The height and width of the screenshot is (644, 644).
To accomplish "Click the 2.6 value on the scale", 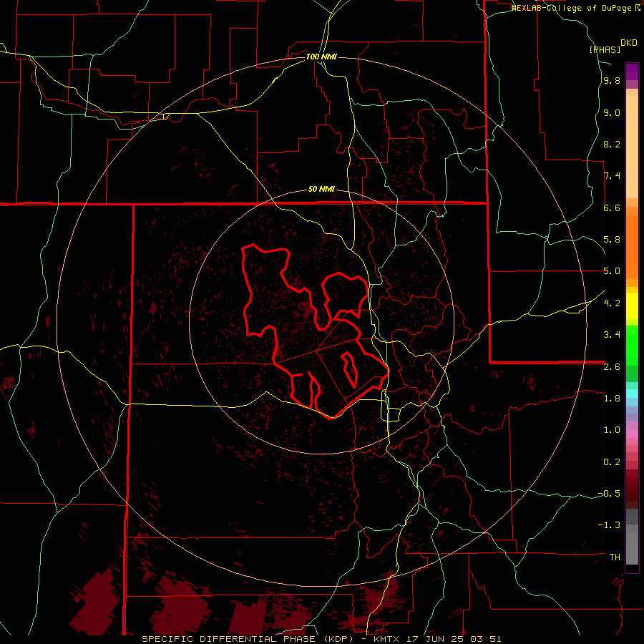I will tap(612, 366).
